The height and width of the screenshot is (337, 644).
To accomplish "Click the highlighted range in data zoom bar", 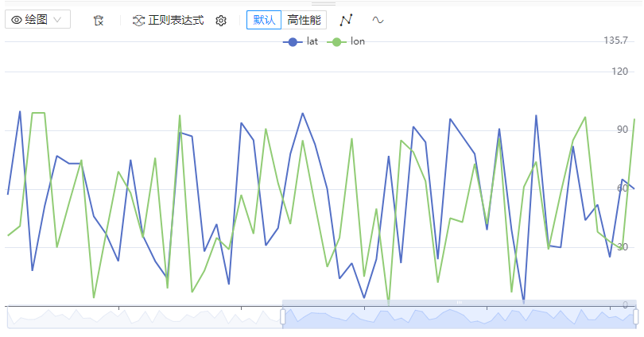I will (x=459, y=317).
